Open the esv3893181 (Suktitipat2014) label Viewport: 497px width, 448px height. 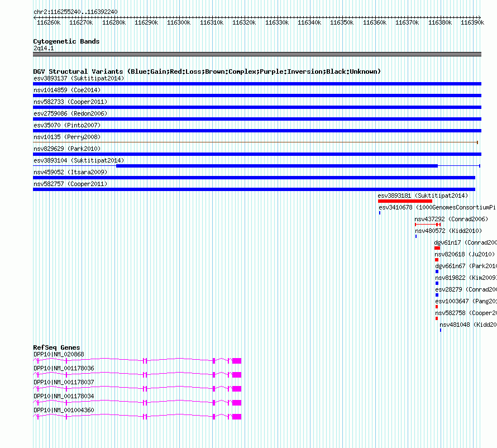click(x=423, y=196)
